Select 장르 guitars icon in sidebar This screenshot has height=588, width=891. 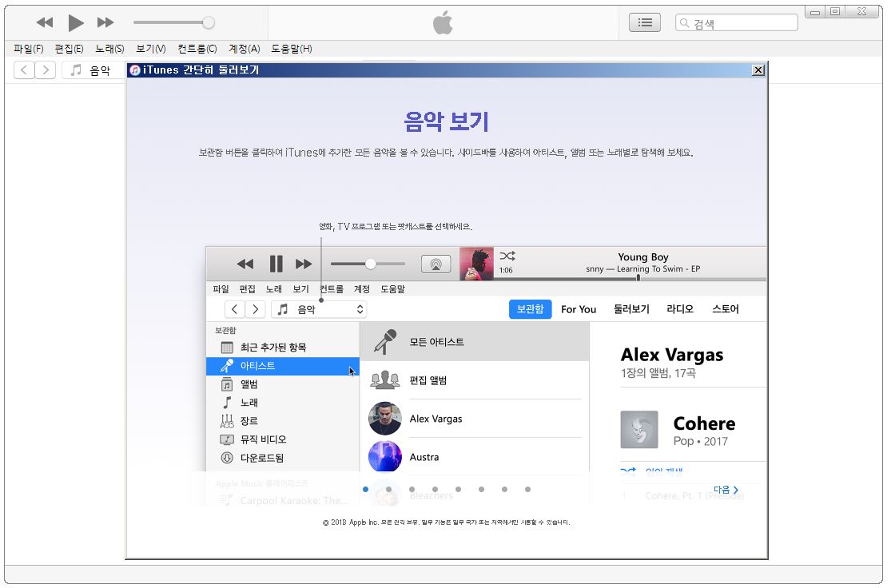point(282,421)
